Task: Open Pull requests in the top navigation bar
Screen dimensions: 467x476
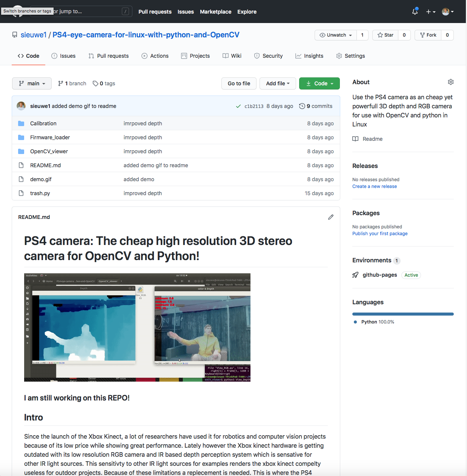Action: click(155, 12)
